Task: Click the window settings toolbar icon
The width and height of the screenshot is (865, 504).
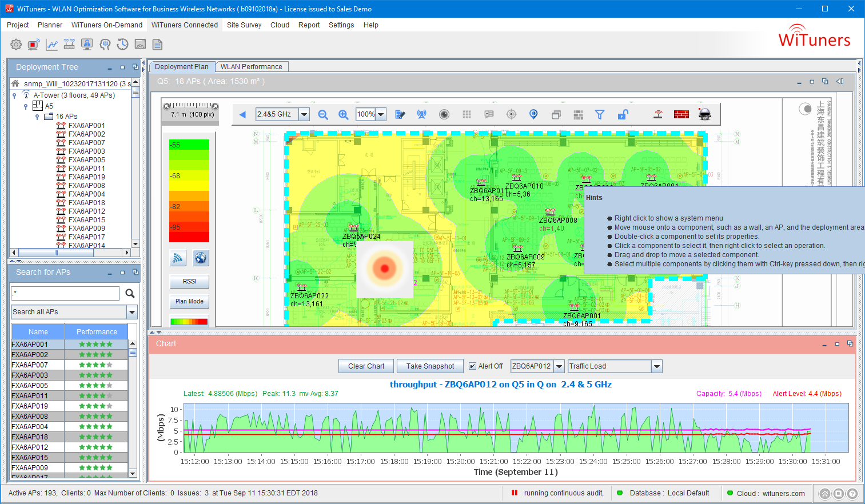Action: 140,45
